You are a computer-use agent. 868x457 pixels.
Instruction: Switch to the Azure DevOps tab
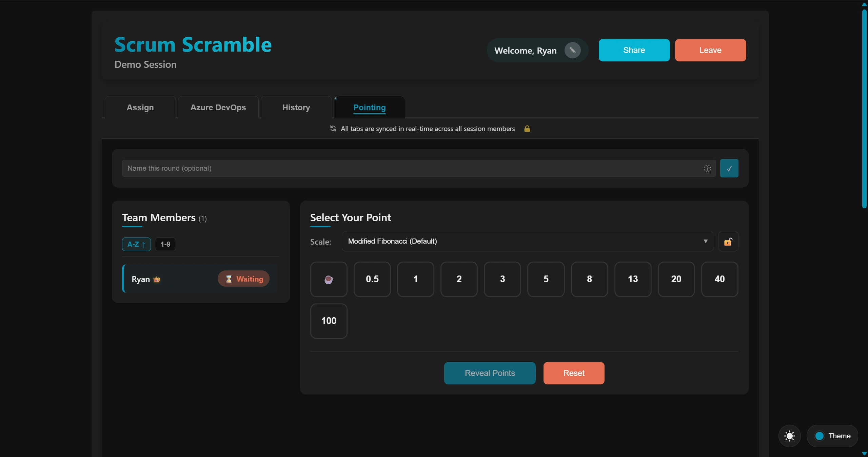(x=217, y=107)
